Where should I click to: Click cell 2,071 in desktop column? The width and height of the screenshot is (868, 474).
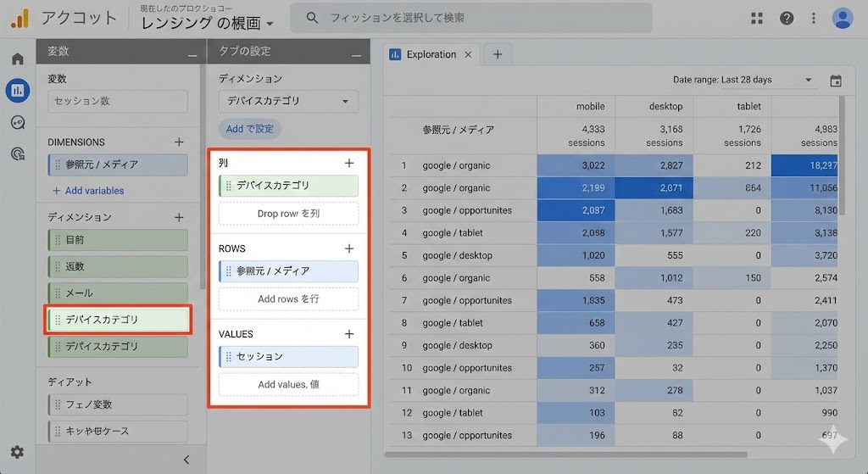[x=654, y=187]
